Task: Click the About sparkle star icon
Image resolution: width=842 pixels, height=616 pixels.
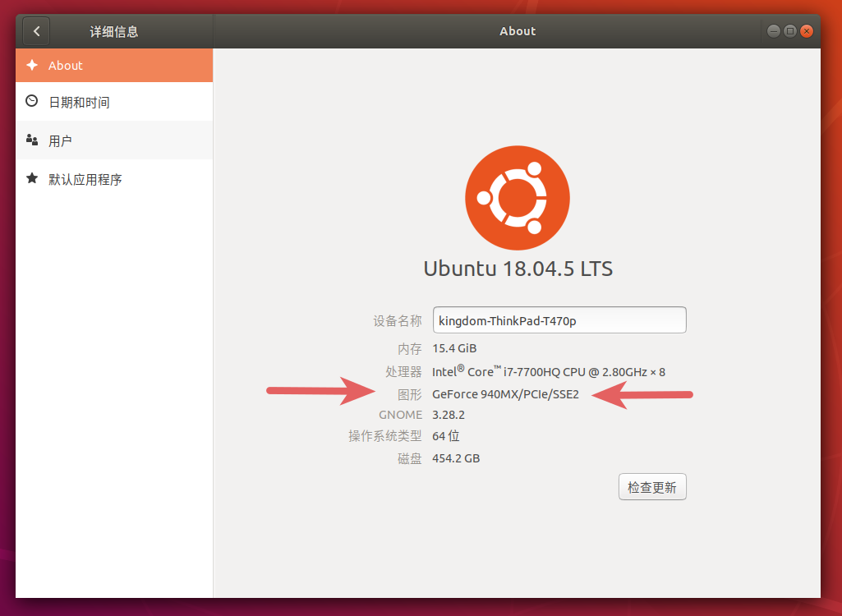Action: (32, 65)
